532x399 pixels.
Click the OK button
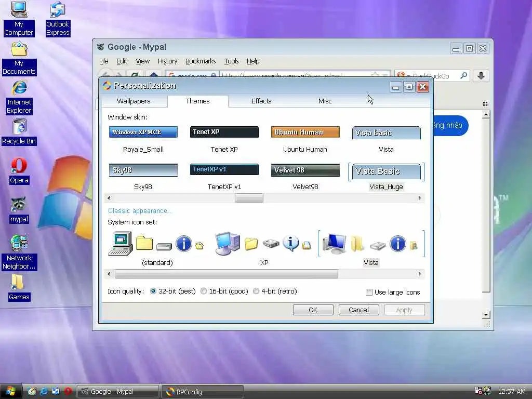point(313,310)
